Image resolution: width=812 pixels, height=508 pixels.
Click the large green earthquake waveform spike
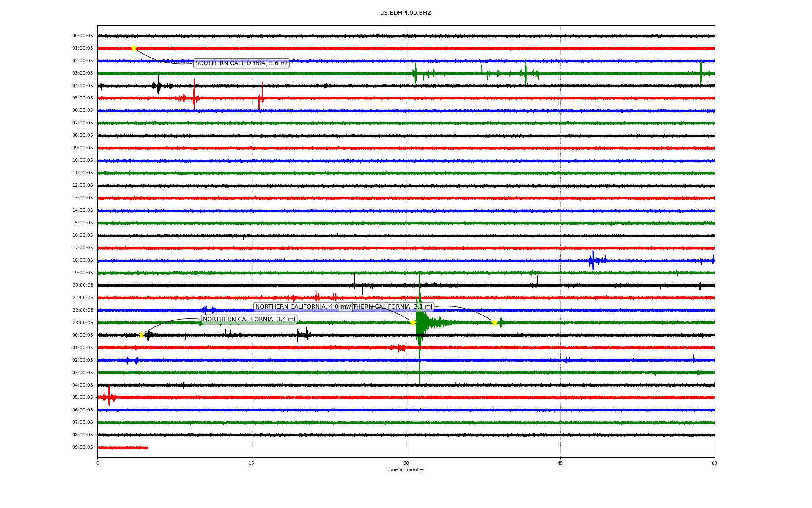click(x=420, y=323)
